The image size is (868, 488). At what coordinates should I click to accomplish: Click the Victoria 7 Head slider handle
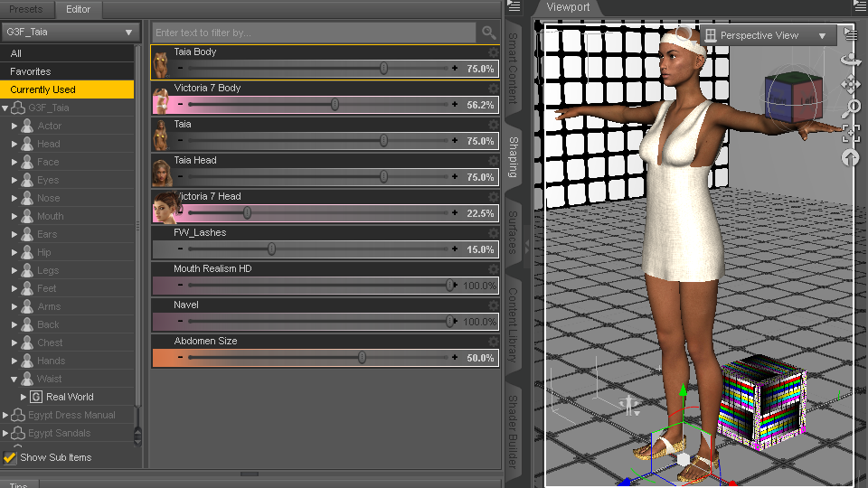coord(248,212)
